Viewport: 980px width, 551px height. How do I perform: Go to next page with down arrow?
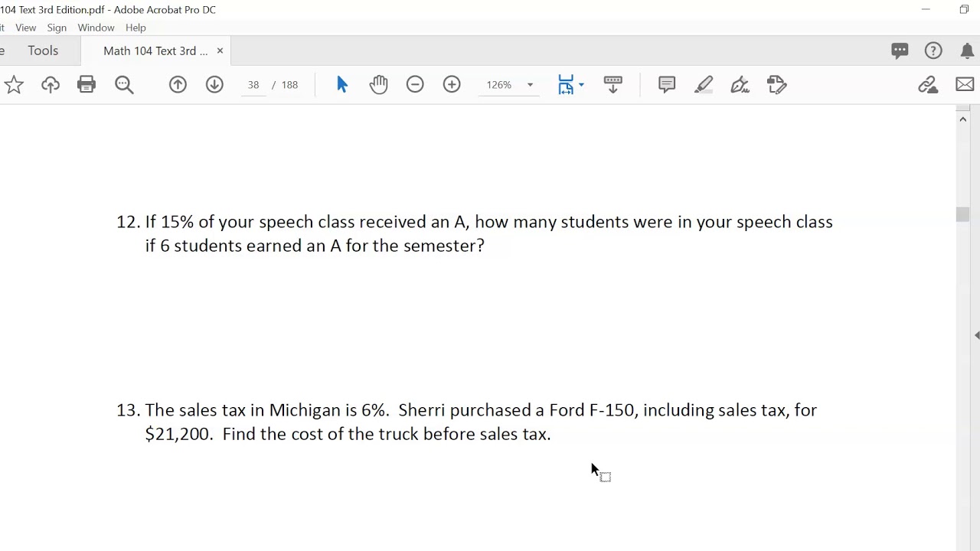[214, 85]
